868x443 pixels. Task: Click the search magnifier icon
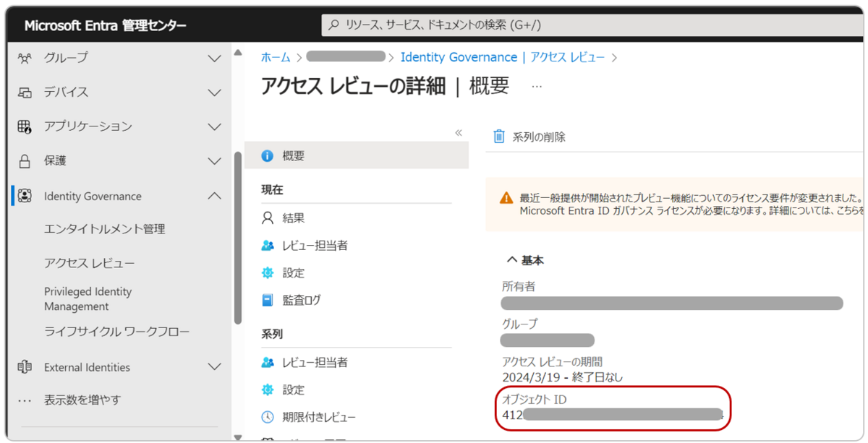tap(333, 25)
